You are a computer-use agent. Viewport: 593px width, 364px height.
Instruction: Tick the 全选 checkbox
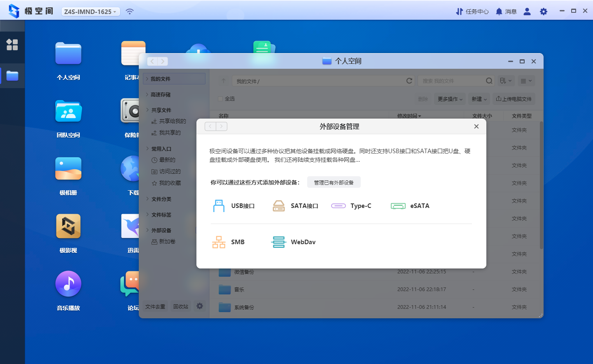click(220, 99)
